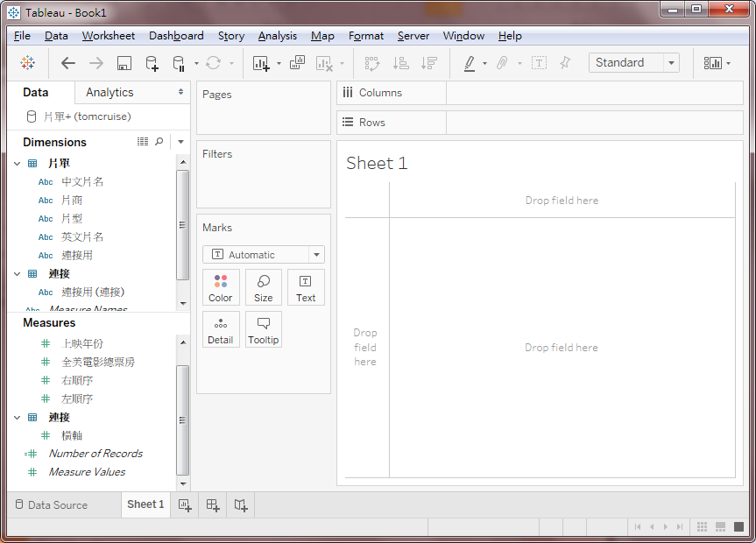Click the Detail button on Marks card
756x543 pixels.
[221, 329]
